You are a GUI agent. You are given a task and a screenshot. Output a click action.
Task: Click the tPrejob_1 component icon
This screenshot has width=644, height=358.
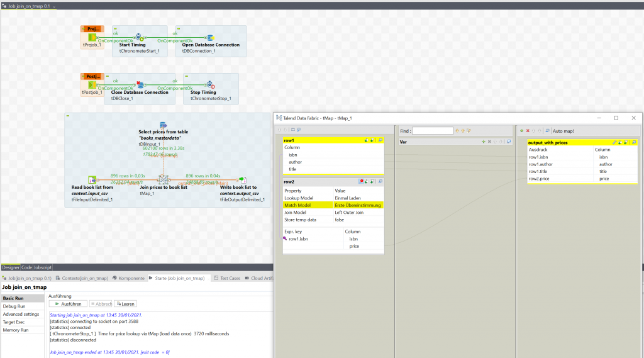(x=92, y=38)
